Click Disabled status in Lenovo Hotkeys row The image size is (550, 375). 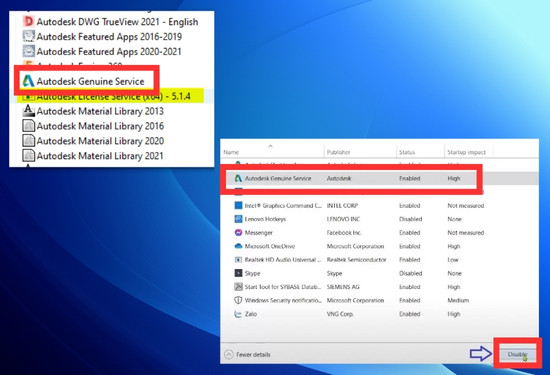[410, 219]
